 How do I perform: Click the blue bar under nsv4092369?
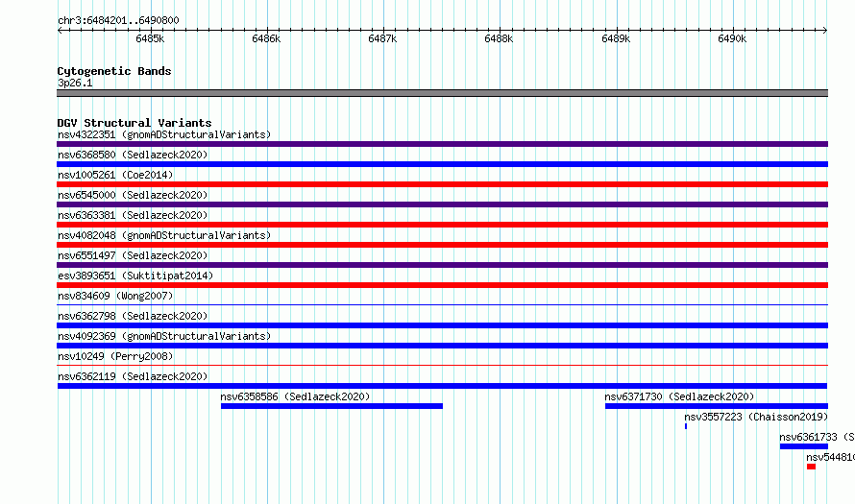point(442,346)
